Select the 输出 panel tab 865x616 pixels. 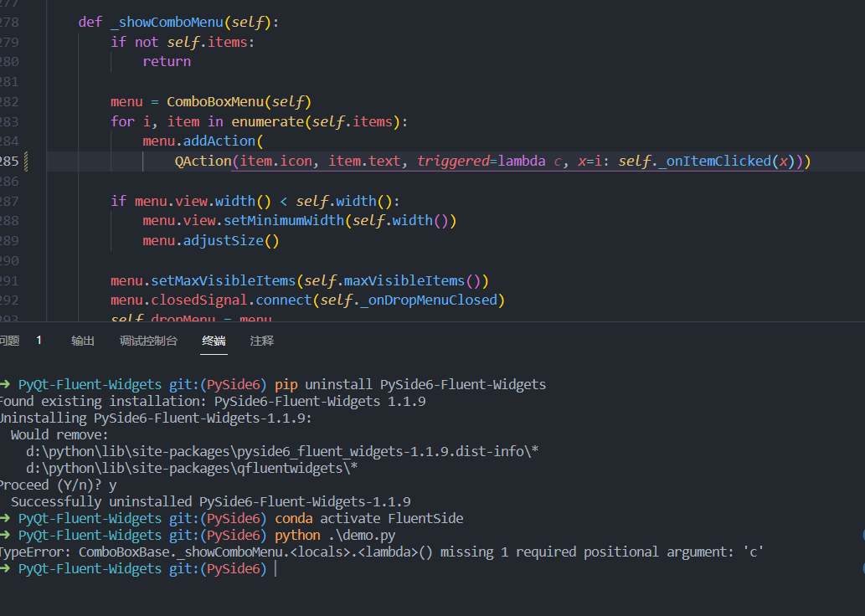(x=83, y=341)
